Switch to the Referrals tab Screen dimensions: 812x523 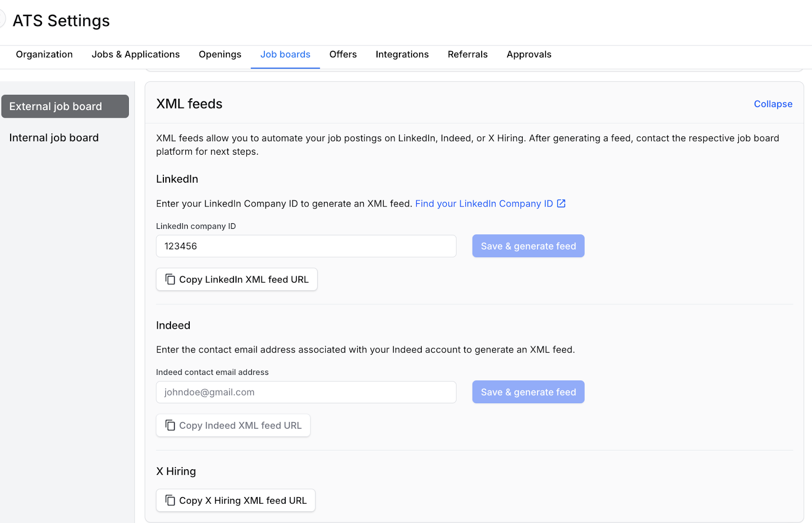(467, 54)
